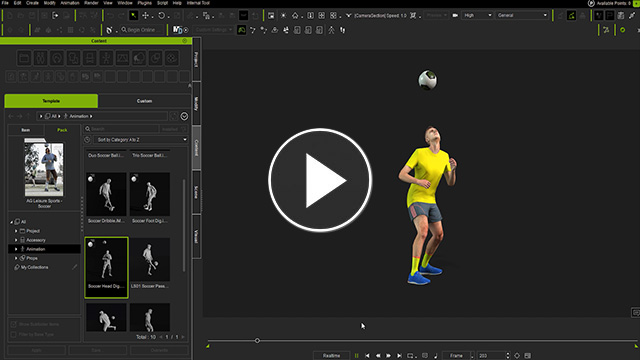
Task: Switch to the Item tab
Action: pyautogui.click(x=26, y=130)
